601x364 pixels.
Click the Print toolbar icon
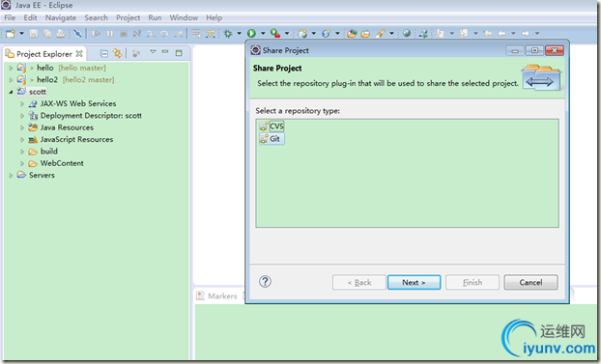pos(61,34)
